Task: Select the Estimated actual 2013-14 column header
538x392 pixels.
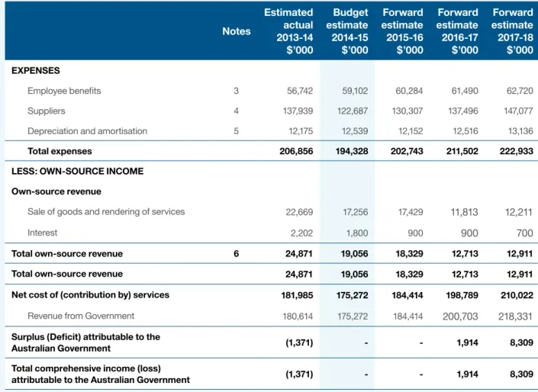Action: (288, 31)
